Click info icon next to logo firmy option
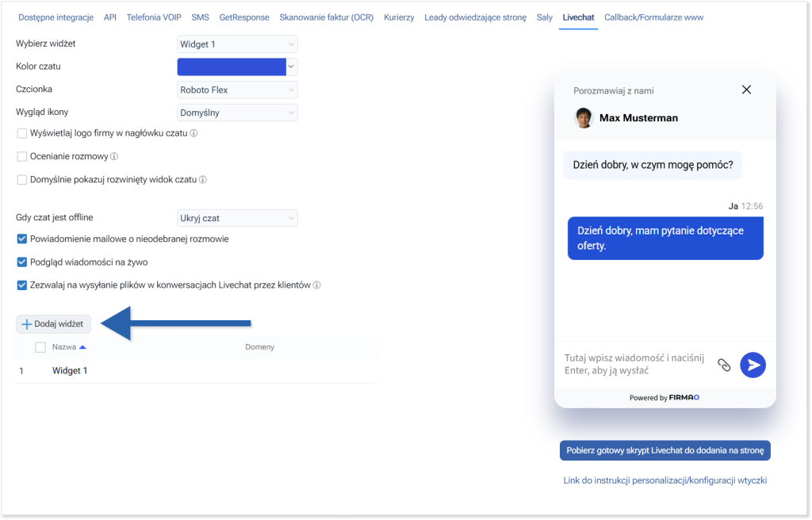The width and height of the screenshot is (812, 520). point(194,133)
